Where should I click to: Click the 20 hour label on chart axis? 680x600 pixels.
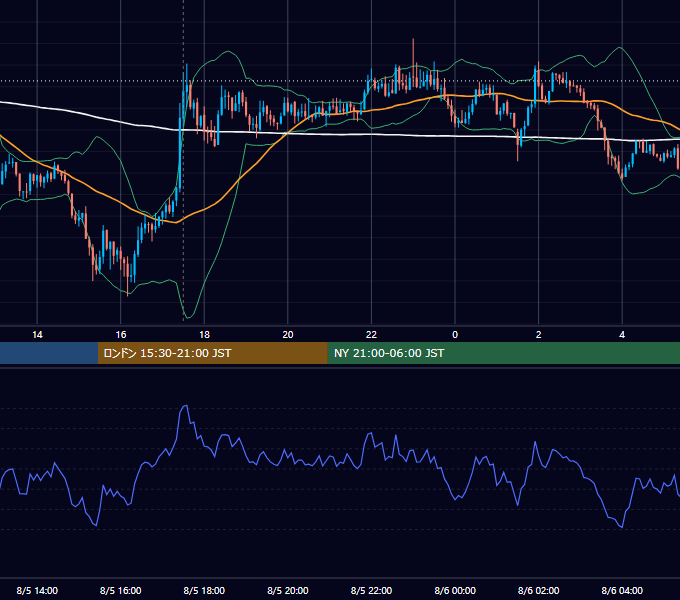coord(288,335)
